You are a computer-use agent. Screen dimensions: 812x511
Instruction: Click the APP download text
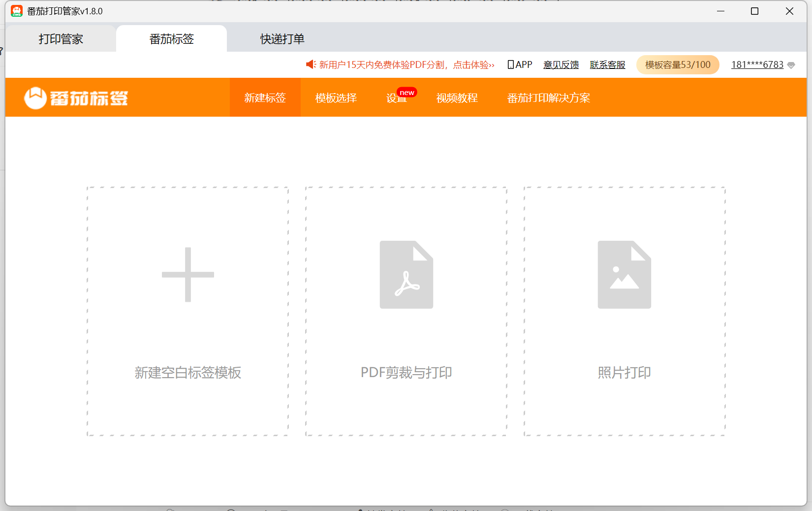coord(524,64)
